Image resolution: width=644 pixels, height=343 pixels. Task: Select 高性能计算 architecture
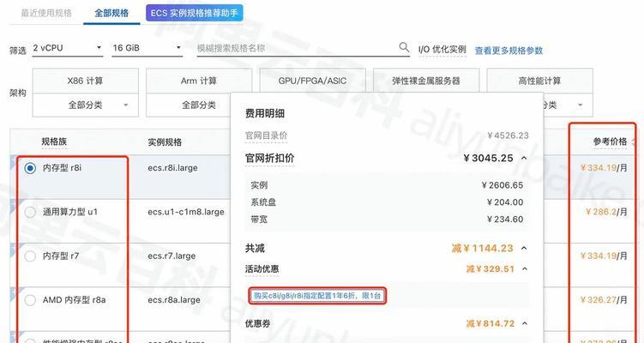[539, 81]
